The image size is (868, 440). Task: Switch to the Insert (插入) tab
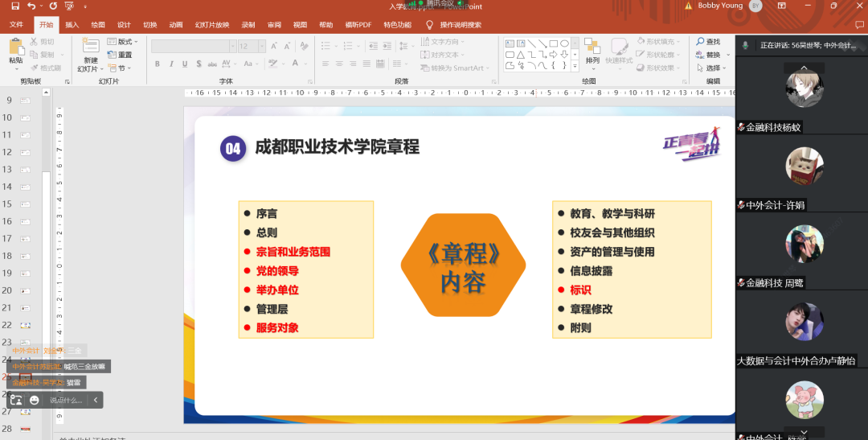pyautogui.click(x=72, y=25)
